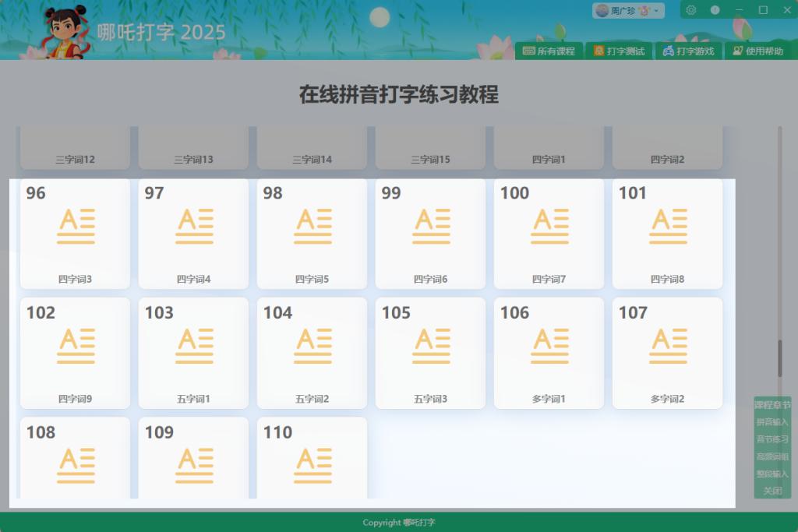The width and height of the screenshot is (798, 532).
Task: Click the vertical scrollbar thumb
Action: click(x=779, y=358)
